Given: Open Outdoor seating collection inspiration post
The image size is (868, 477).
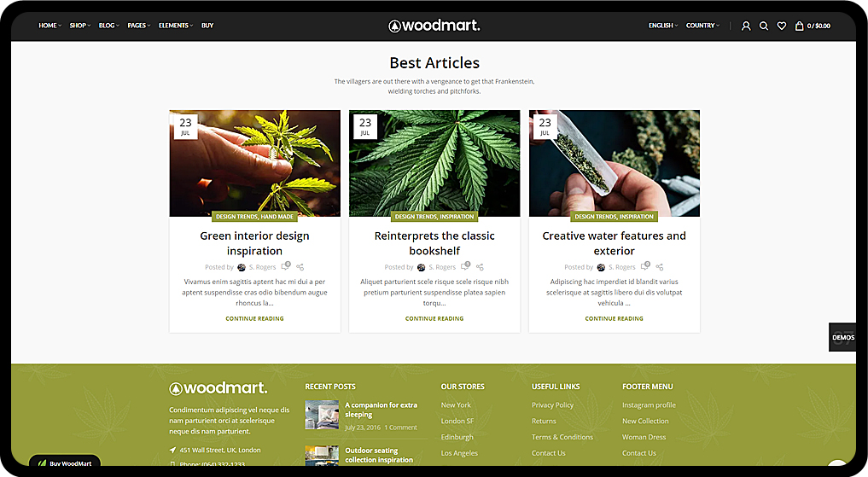Looking at the screenshot, I should coord(379,455).
